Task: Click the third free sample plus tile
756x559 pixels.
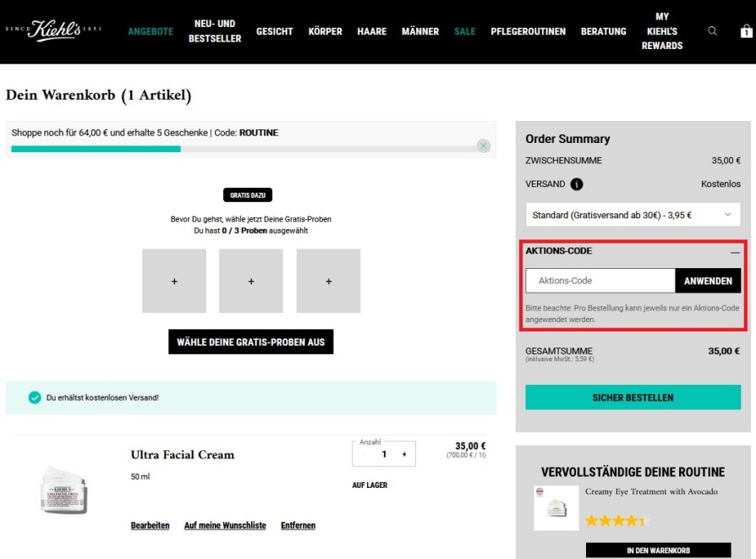Action: point(328,281)
